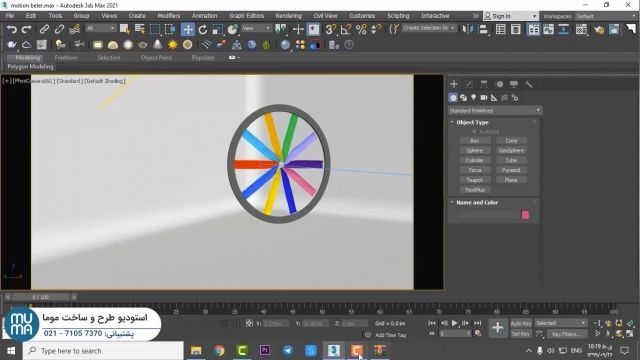Open the Rendering menu

(x=289, y=16)
